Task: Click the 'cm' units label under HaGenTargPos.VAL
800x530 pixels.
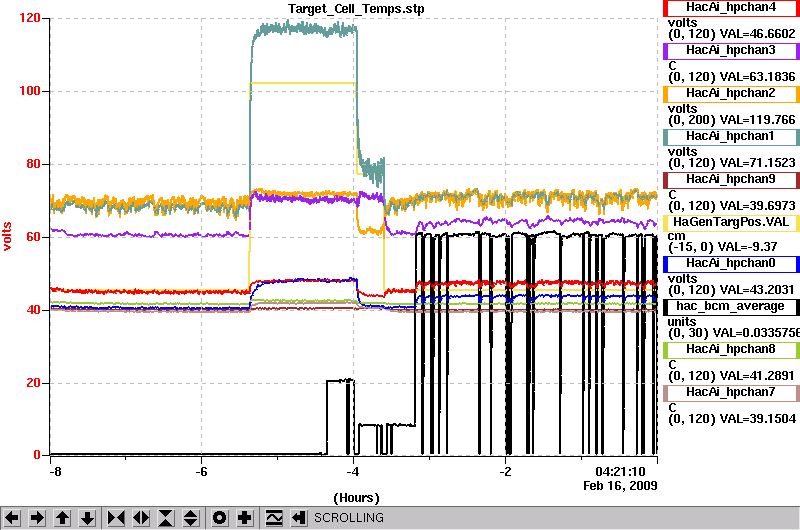Action: pos(677,236)
